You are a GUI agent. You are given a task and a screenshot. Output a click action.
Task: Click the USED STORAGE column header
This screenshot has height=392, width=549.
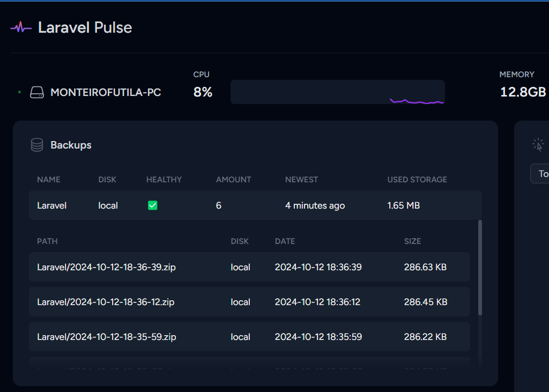click(x=417, y=180)
